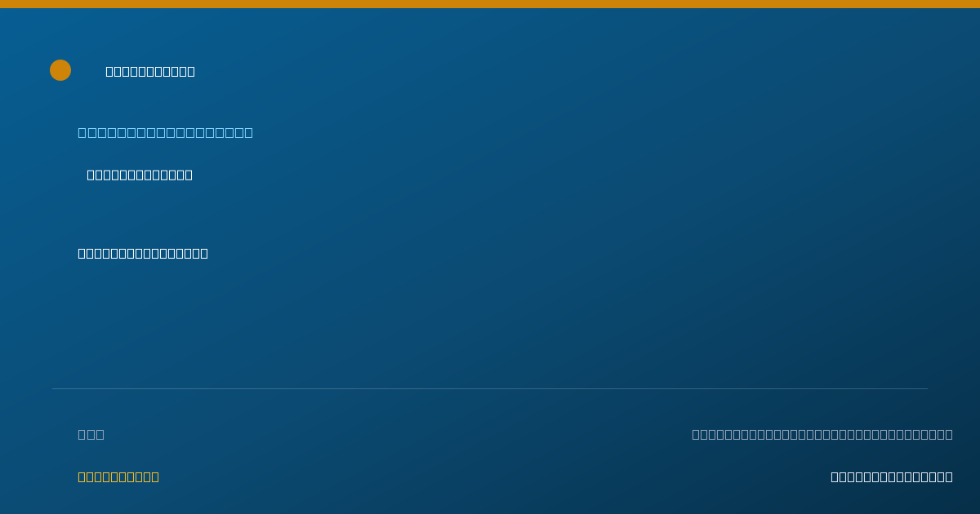The image size is (980, 514).
Task: Select the white text line at bottom right
Action: (x=892, y=476)
